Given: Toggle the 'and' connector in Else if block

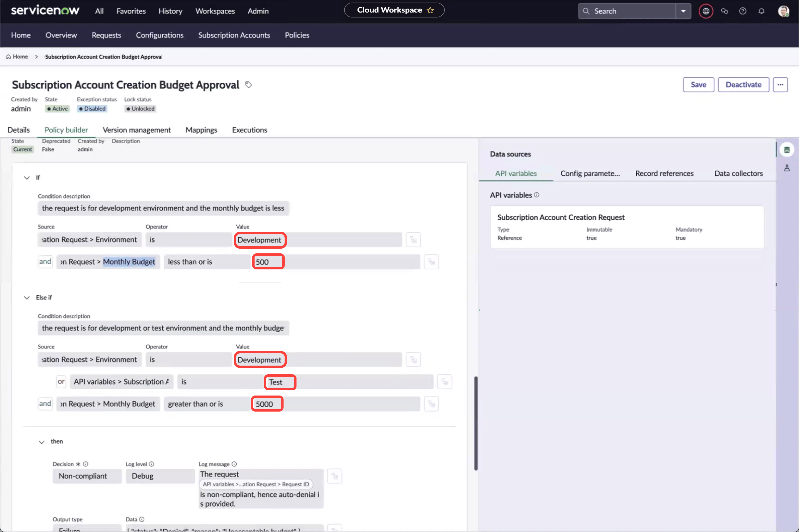Looking at the screenshot, I should pos(45,404).
